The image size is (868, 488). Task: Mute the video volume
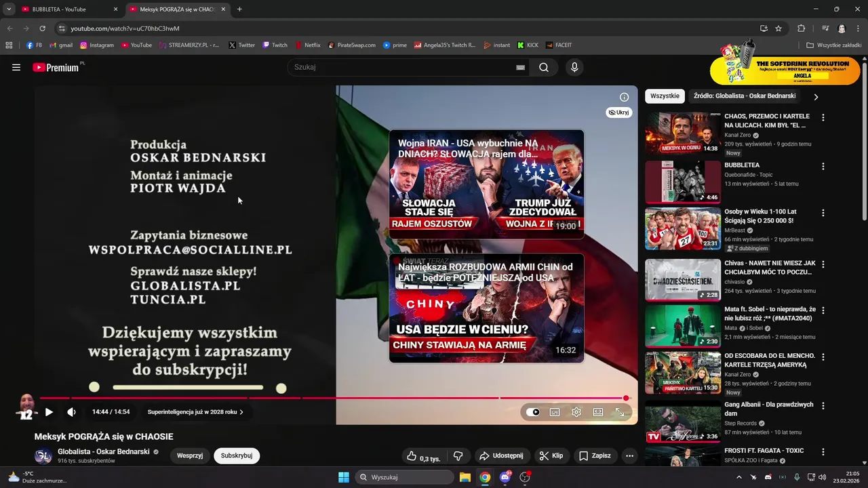point(71,411)
